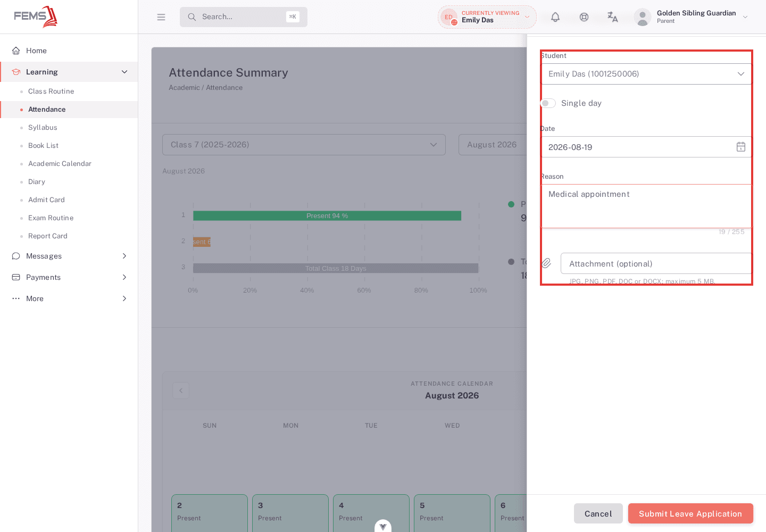Click the Attachment (optional) field

point(656,263)
